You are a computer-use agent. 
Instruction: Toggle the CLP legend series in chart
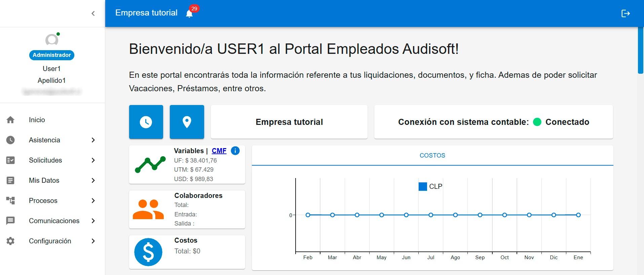click(x=430, y=186)
